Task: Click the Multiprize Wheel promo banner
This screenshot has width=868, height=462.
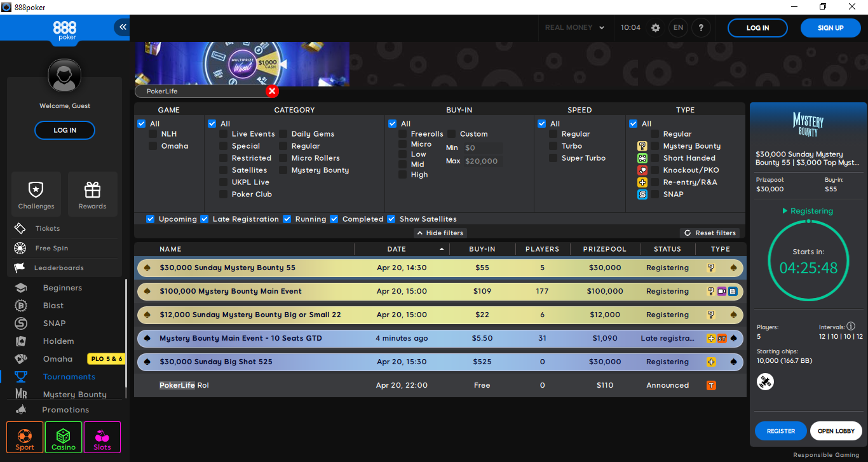Action: [x=242, y=64]
